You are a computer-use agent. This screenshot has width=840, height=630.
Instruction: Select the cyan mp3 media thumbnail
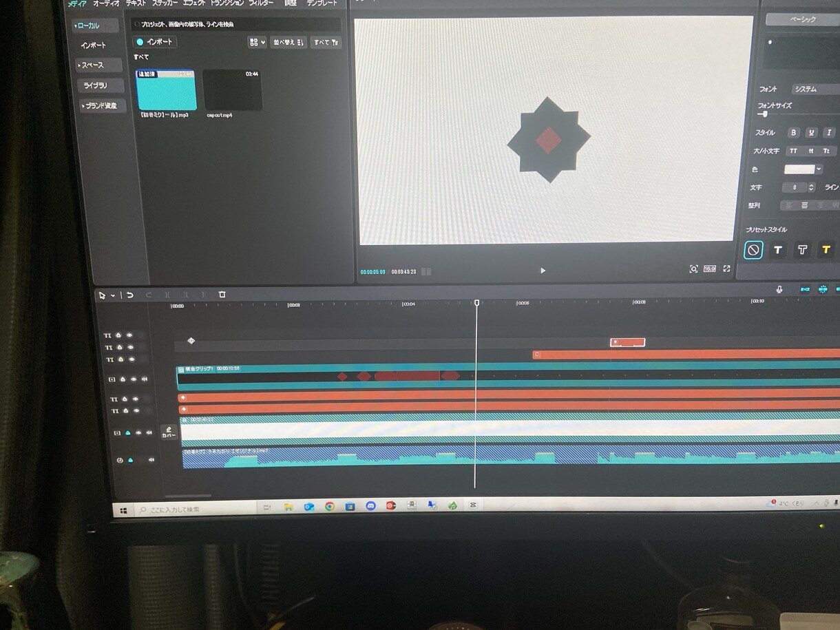click(x=166, y=90)
